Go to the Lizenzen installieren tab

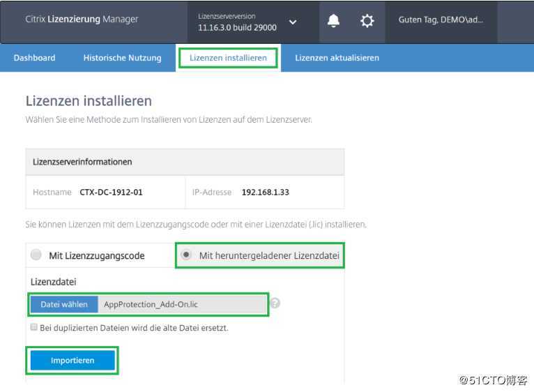[x=228, y=58]
